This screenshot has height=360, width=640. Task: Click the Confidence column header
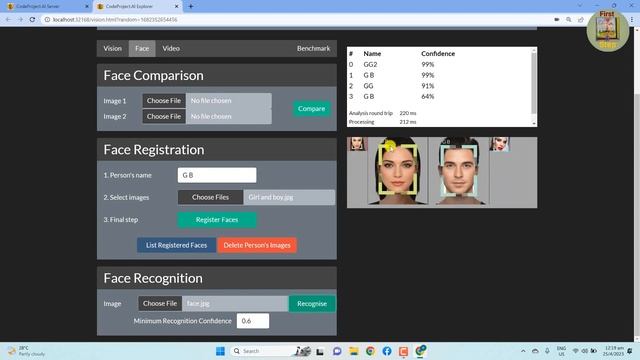coord(438,53)
